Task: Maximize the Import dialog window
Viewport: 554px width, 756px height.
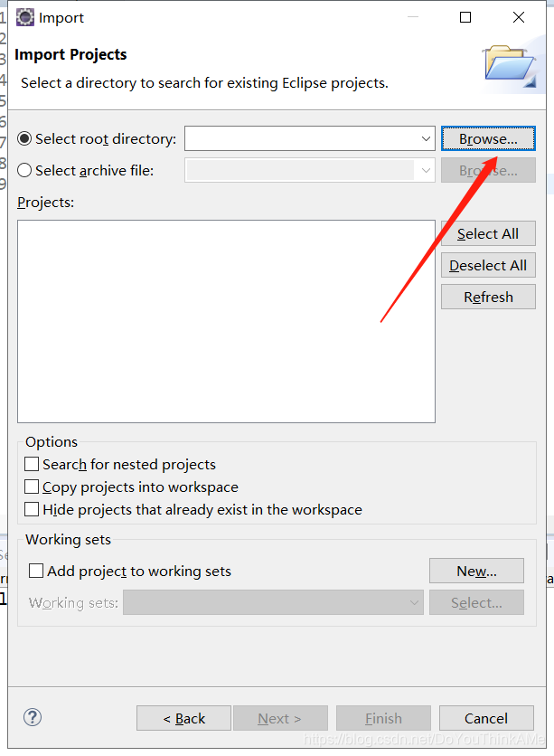Action: 465,17
